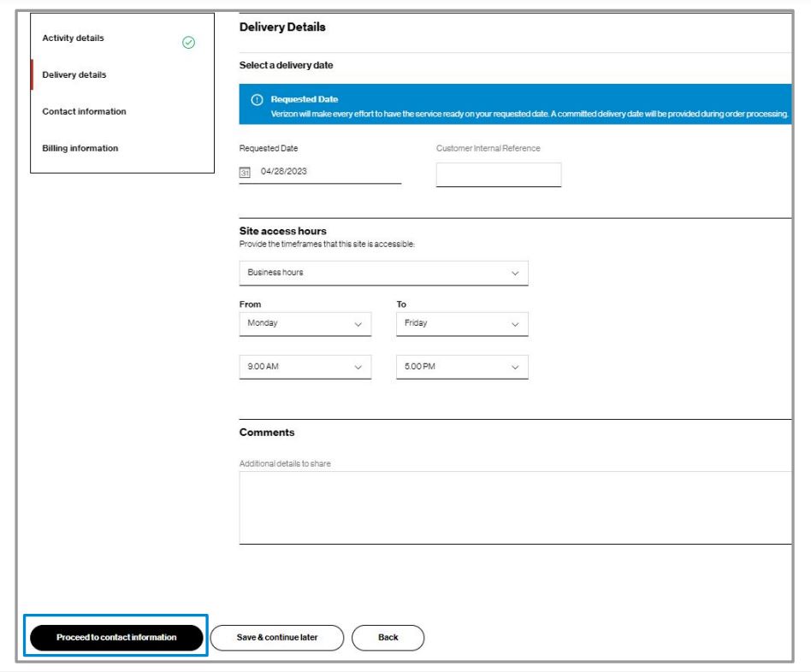The height and width of the screenshot is (672, 811).
Task: Click the Delivery Details heading
Action: coord(282,27)
